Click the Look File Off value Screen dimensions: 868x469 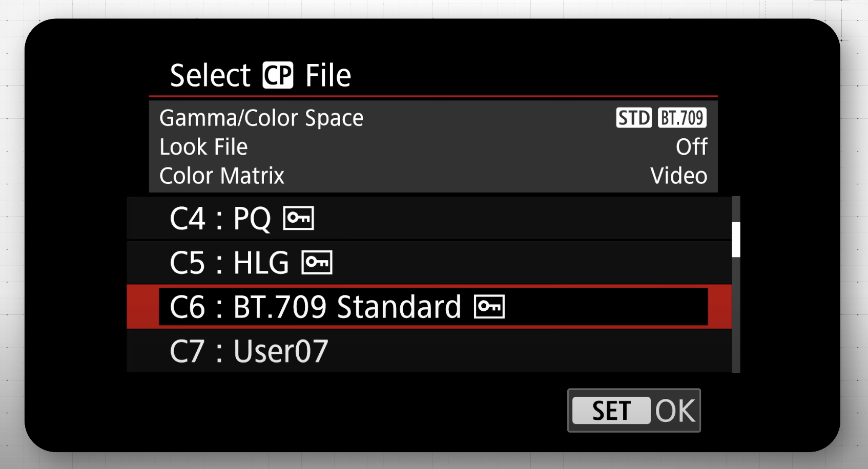click(691, 147)
